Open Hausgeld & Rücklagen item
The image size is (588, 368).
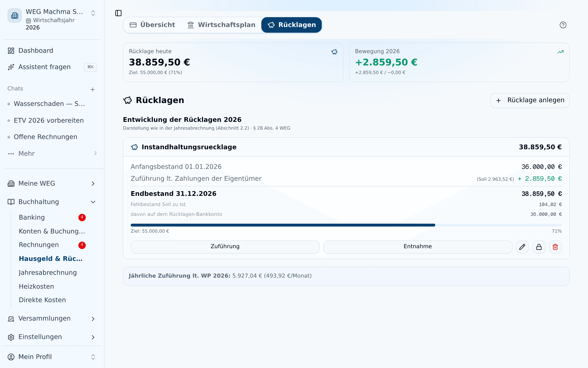(x=52, y=259)
